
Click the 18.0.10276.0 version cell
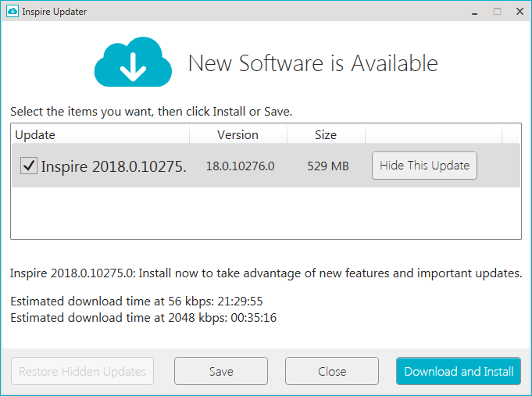pyautogui.click(x=240, y=166)
